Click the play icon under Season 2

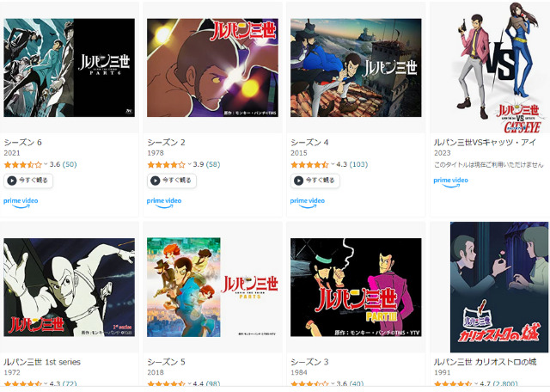pyautogui.click(x=156, y=181)
